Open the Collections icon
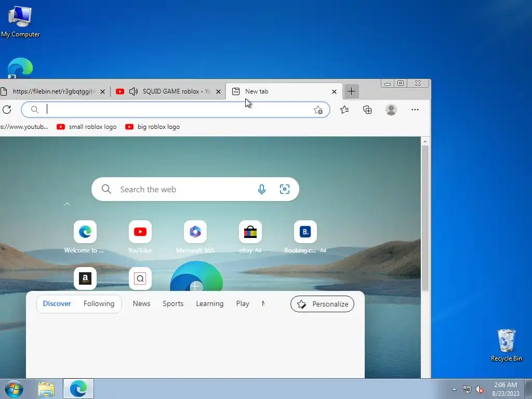The image size is (532, 399). click(x=367, y=110)
